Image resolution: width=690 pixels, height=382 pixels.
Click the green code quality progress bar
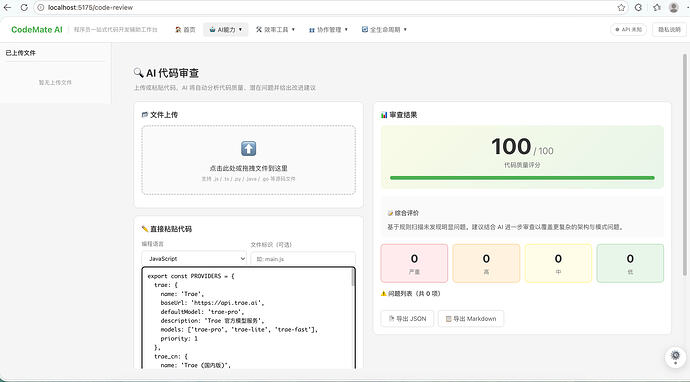click(522, 178)
